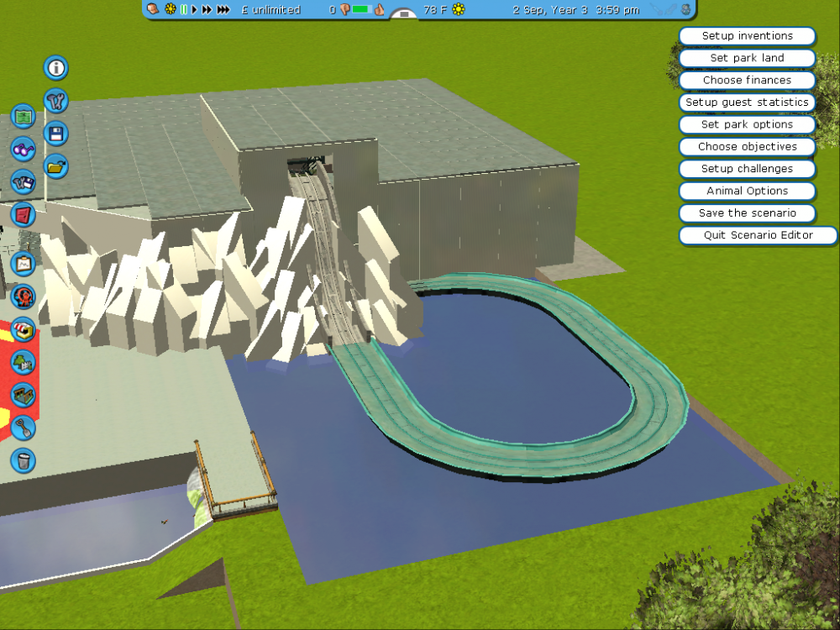840x630 pixels.
Task: Set game speed to normal play
Action: (195, 10)
